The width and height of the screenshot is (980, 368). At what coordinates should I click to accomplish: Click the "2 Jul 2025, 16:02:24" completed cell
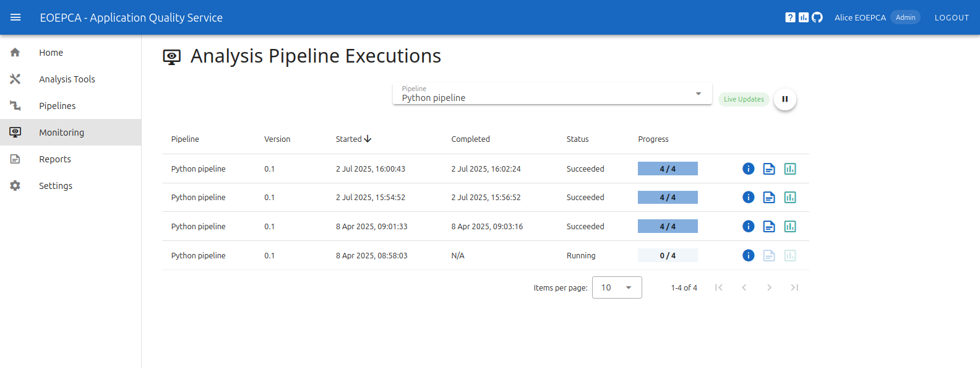point(486,169)
